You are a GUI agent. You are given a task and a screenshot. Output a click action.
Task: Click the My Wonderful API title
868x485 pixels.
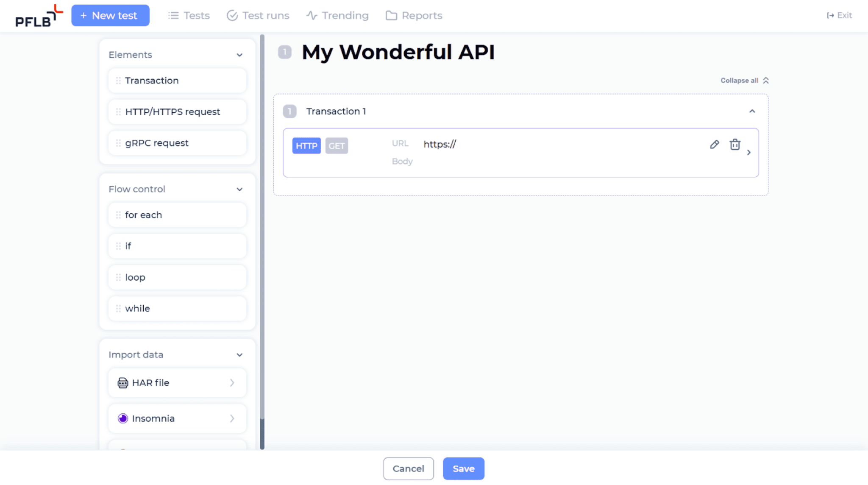pos(398,53)
